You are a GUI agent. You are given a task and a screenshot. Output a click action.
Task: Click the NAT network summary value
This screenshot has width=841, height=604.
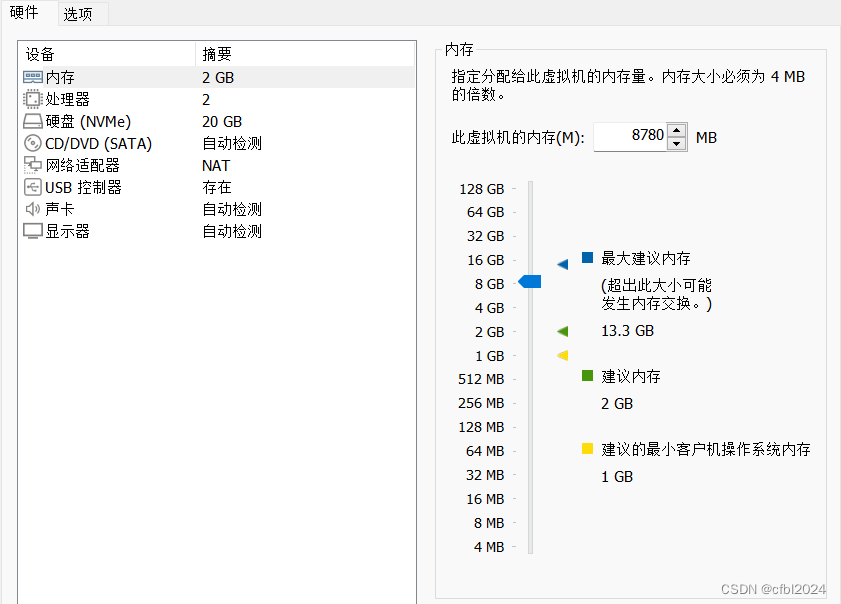pyautogui.click(x=216, y=166)
